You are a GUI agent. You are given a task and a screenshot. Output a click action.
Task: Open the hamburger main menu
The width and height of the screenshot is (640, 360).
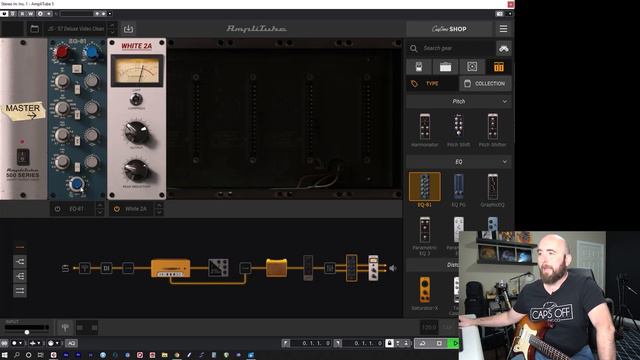coord(503,29)
